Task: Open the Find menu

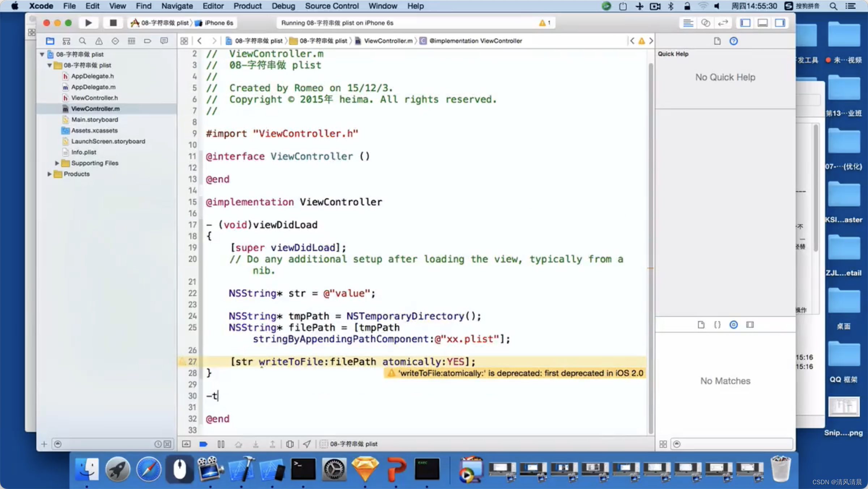Action: (144, 6)
